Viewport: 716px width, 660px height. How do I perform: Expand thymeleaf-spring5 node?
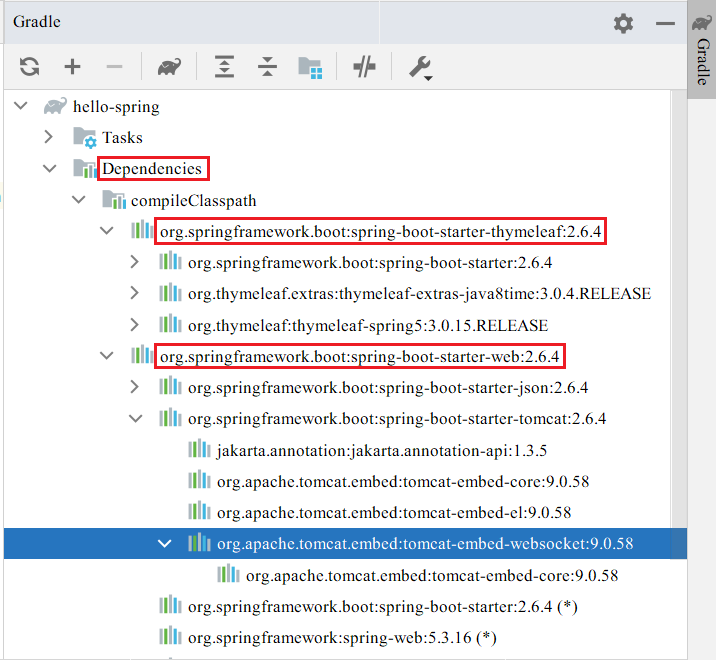pyautogui.click(x=134, y=325)
